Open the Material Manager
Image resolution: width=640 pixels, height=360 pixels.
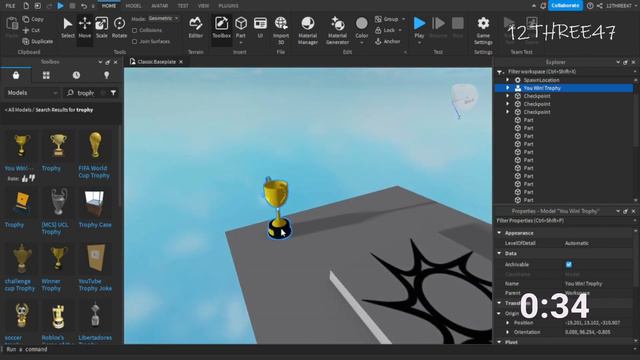click(x=308, y=30)
